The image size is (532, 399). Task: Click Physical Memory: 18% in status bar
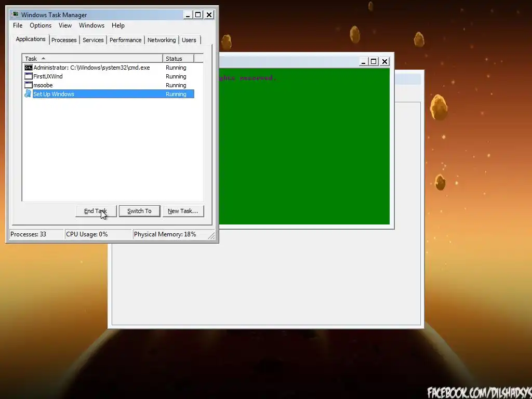pos(165,234)
